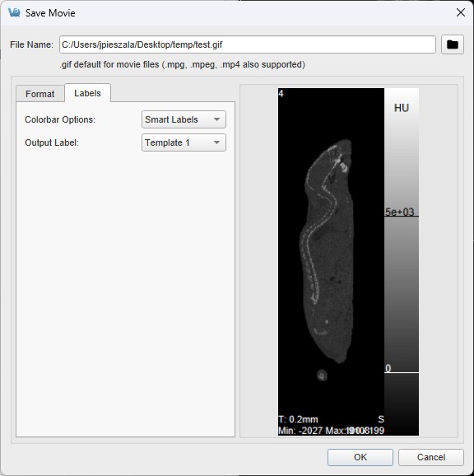Select the HU unit label on colorbar
The height and width of the screenshot is (476, 474).
pos(402,108)
